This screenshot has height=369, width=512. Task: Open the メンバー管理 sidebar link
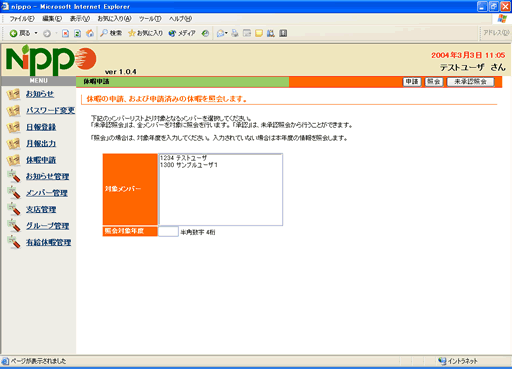point(47,193)
